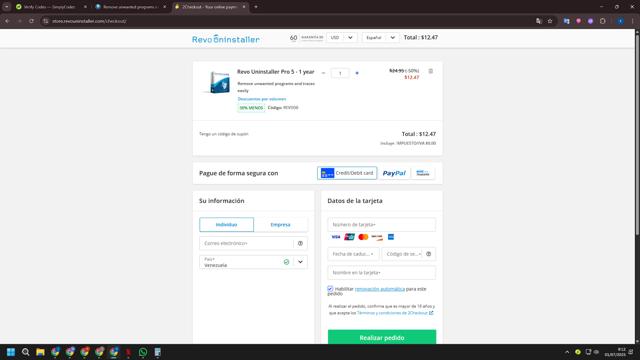Go back in browser history
Image resolution: width=640 pixels, height=360 pixels.
pos(7,21)
